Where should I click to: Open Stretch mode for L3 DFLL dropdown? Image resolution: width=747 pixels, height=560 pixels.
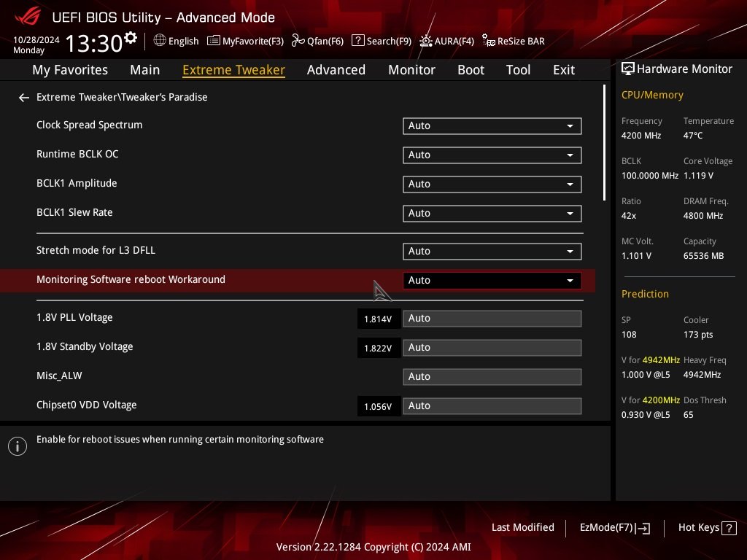pos(492,252)
